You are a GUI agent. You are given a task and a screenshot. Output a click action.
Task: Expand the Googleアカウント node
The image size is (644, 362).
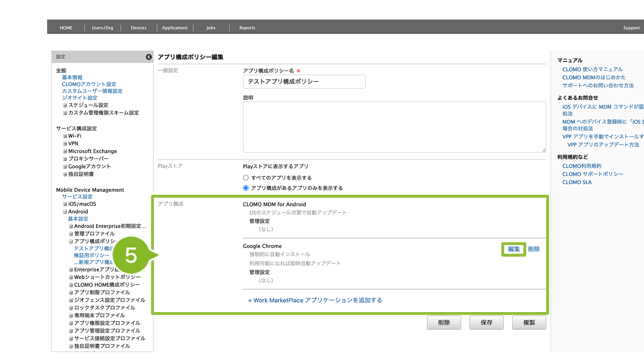(65, 167)
